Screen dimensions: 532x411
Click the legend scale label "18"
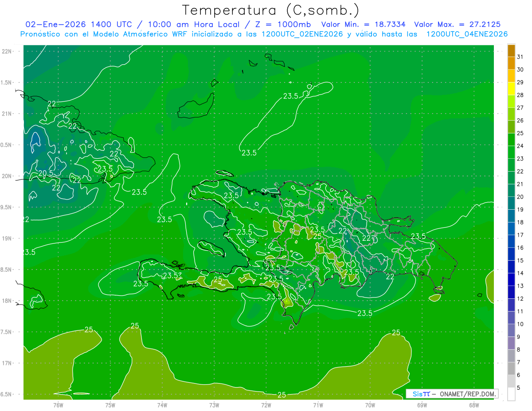pyautogui.click(x=520, y=222)
